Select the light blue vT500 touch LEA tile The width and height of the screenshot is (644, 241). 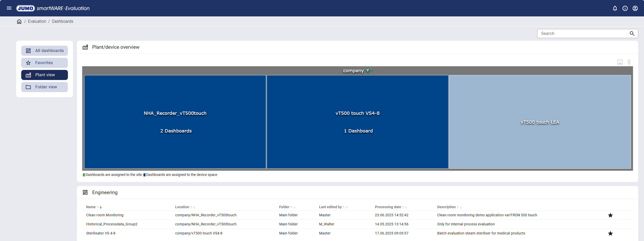(x=540, y=122)
